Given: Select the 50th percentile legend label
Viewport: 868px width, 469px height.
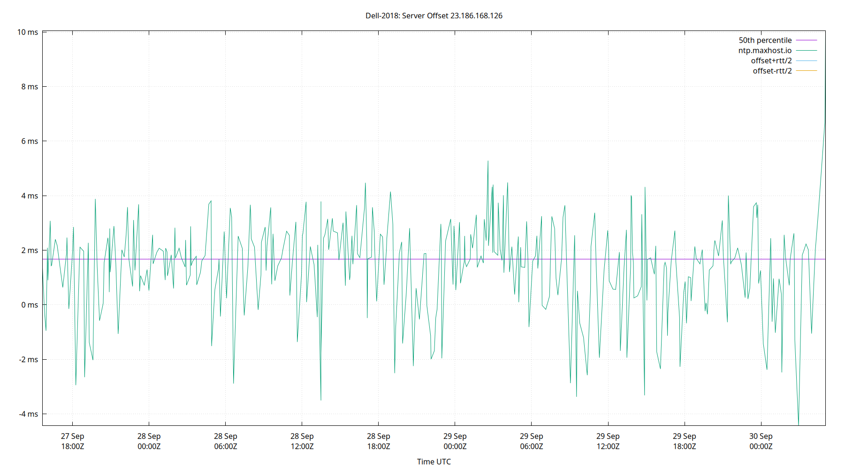Looking at the screenshot, I should [765, 40].
